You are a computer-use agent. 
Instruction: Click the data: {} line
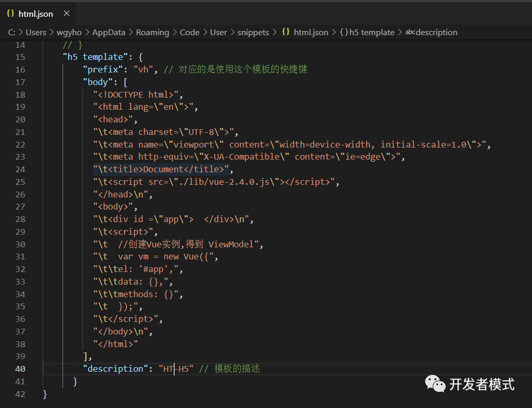coord(131,282)
